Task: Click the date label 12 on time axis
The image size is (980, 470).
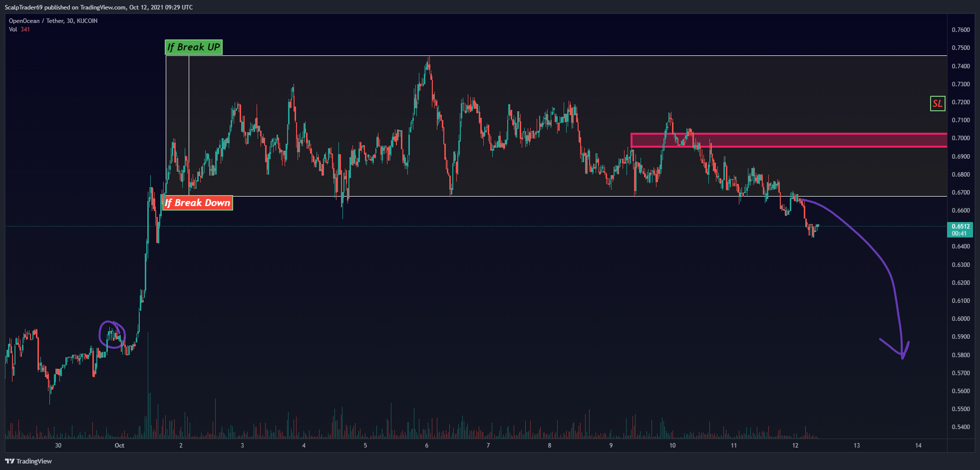Action: [795, 446]
